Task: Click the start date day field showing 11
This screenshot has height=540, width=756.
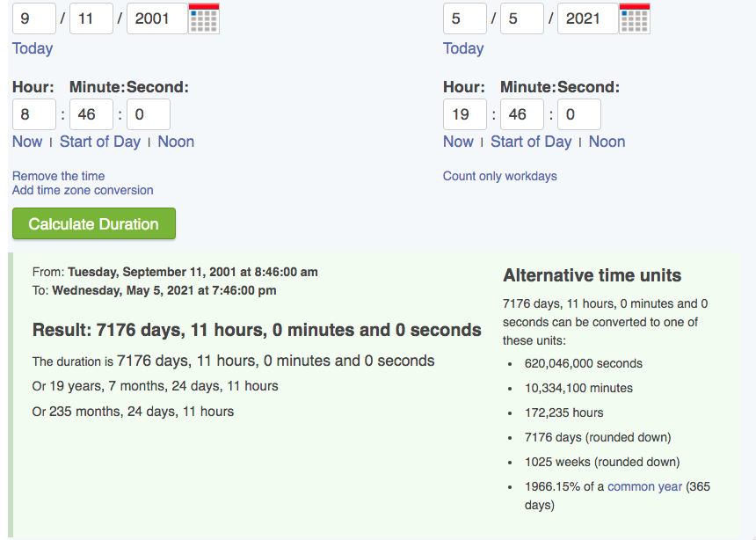Action: (x=91, y=18)
